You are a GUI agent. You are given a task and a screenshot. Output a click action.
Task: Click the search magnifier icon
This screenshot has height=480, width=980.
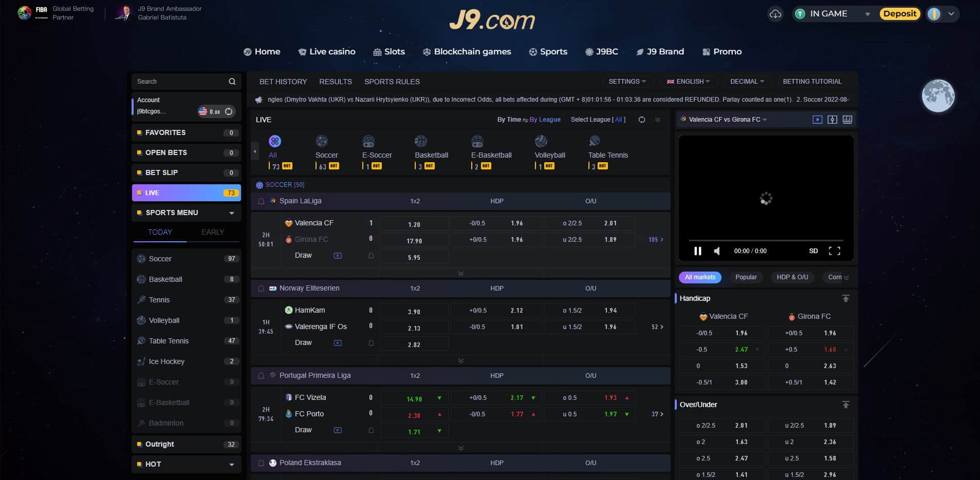(x=232, y=82)
